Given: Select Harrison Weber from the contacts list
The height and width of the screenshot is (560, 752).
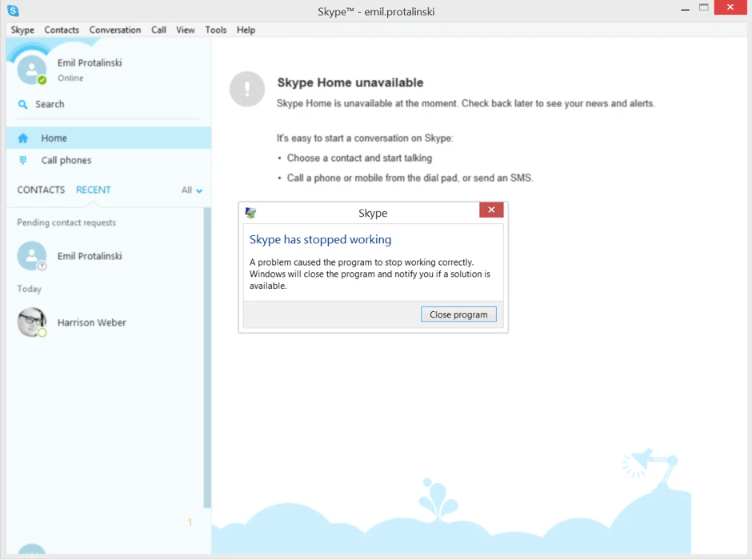Looking at the screenshot, I should coord(94,322).
